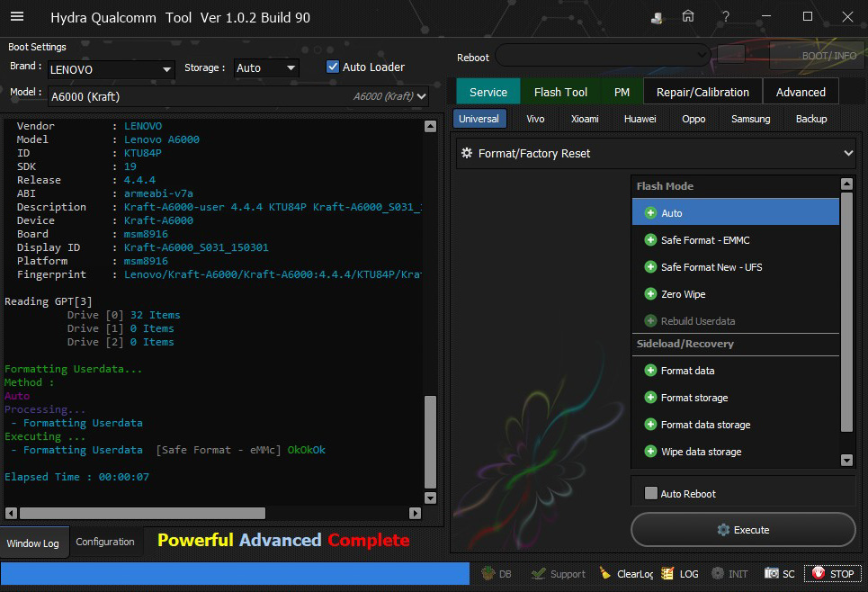
Task: Open the hamburger menu icon
Action: pos(16,17)
